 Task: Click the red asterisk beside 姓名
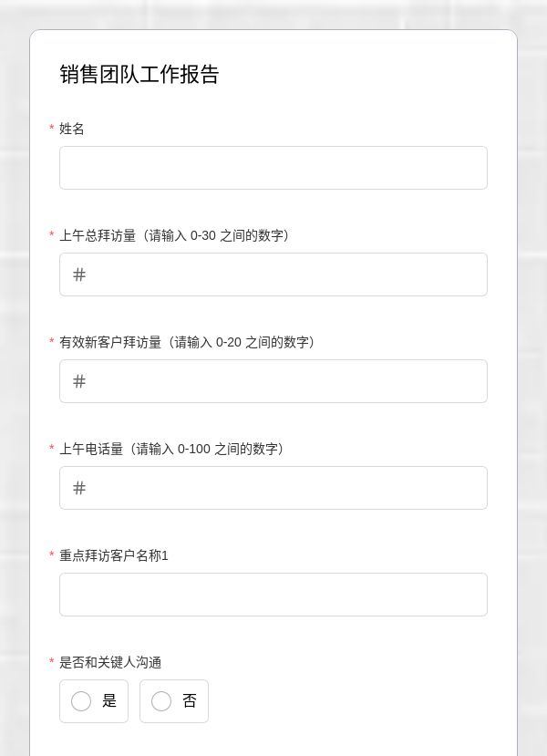click(x=52, y=128)
